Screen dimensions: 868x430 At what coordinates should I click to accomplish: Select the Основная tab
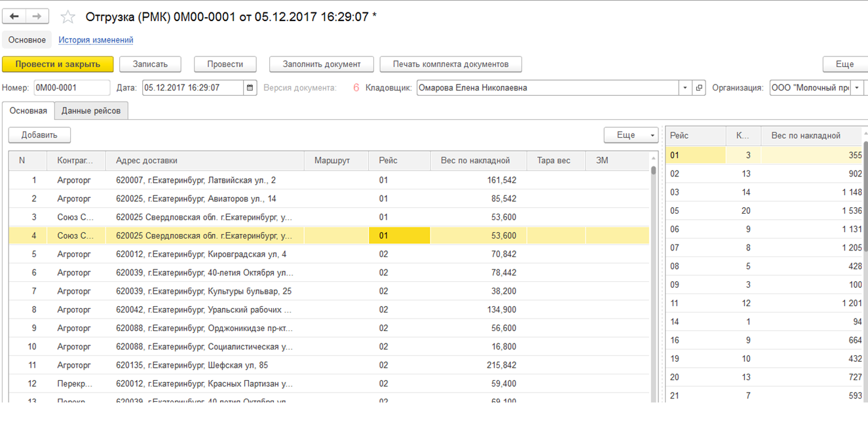(28, 111)
